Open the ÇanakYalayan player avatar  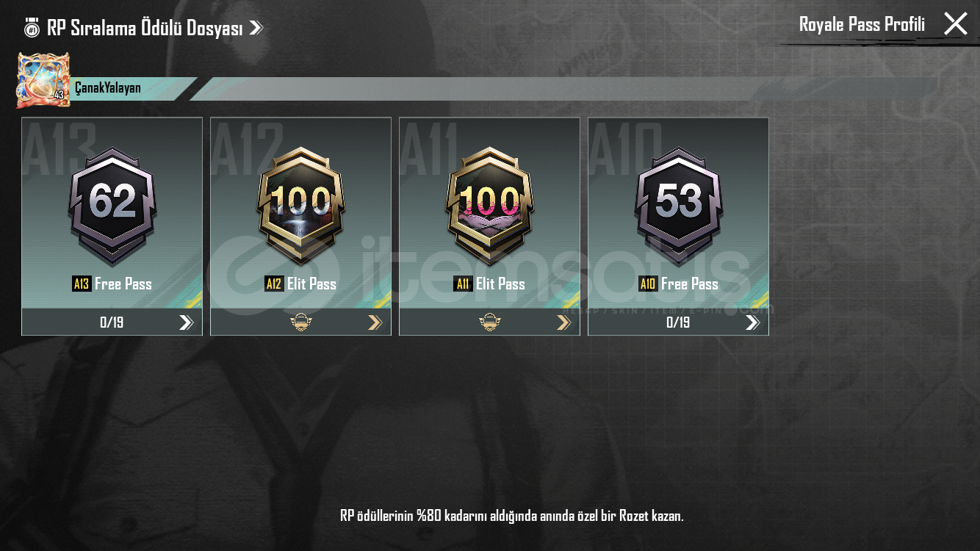point(43,80)
